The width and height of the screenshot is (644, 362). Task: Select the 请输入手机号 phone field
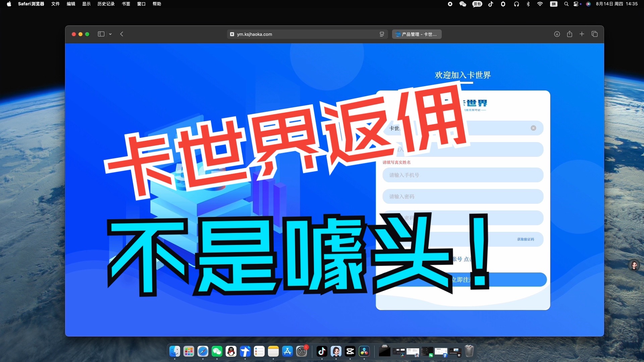[x=463, y=175]
